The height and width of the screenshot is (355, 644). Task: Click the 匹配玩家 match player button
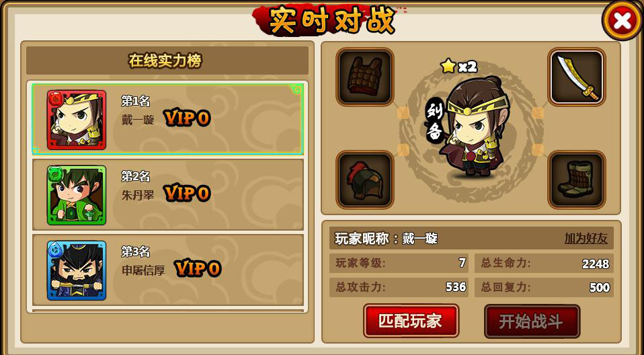[x=411, y=321]
